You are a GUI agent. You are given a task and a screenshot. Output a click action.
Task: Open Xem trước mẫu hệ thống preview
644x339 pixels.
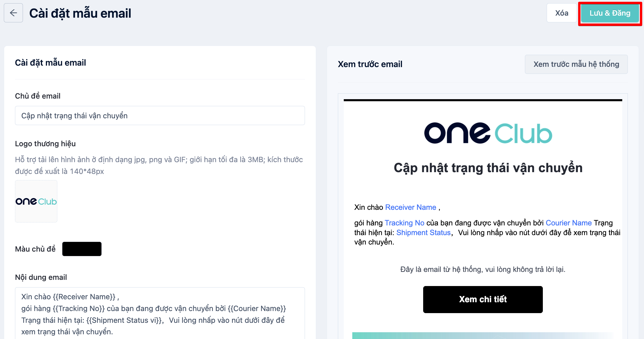(x=576, y=64)
